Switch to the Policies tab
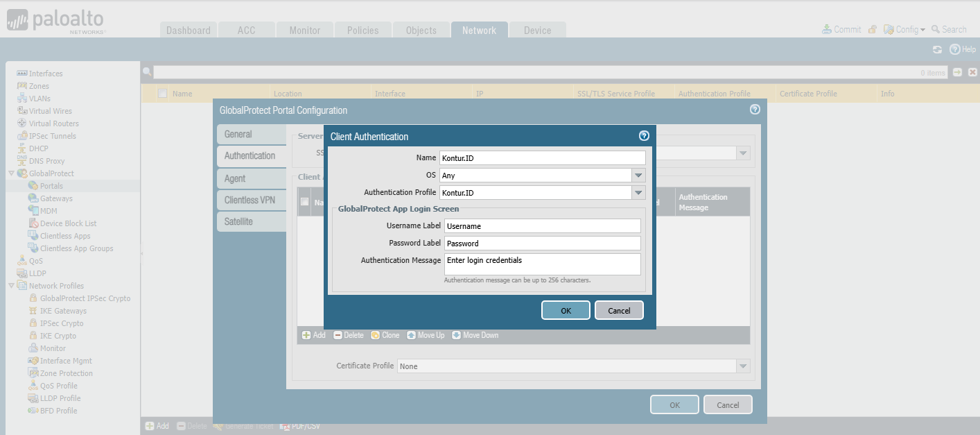This screenshot has width=980, height=435. pos(363,30)
